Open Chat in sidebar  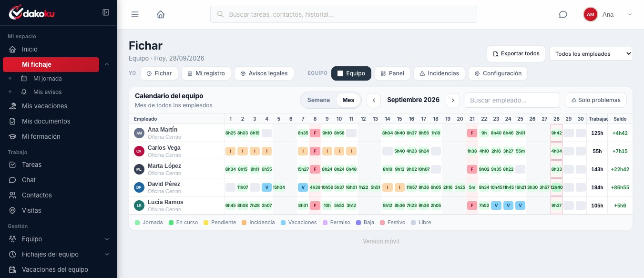coord(29,180)
